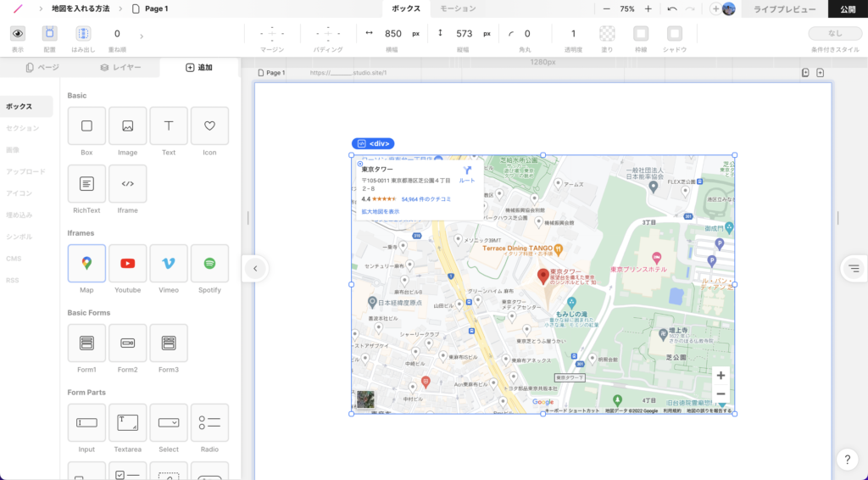Image resolution: width=868 pixels, height=480 pixels.
Task: Collapse the left add panel
Action: coord(255,269)
